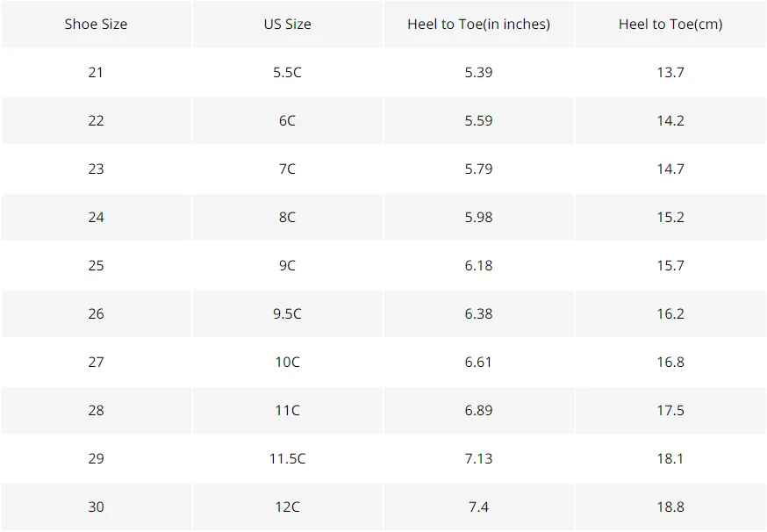Image resolution: width=767 pixels, height=532 pixels.
Task: Click the 6.38 inches value
Action: pos(478,313)
